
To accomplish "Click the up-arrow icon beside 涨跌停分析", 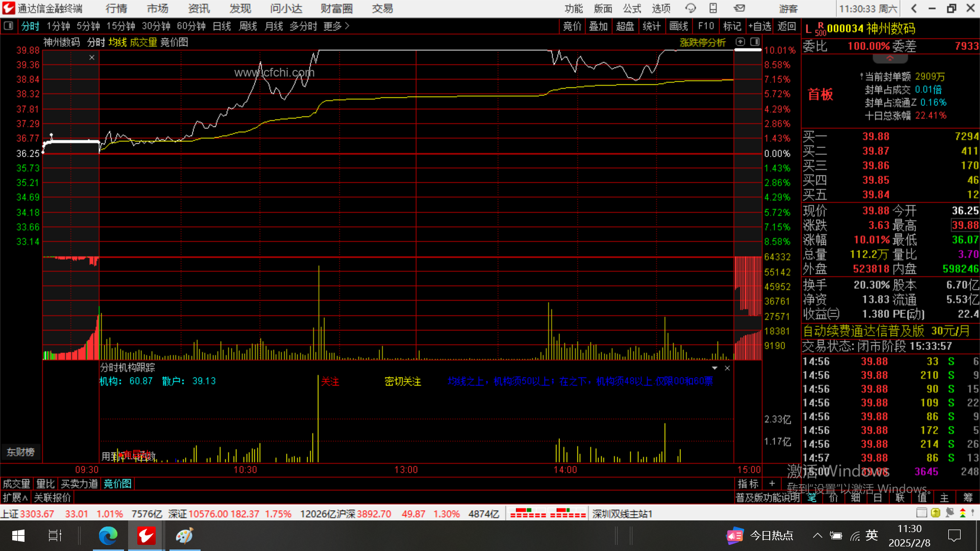I will pyautogui.click(x=741, y=42).
